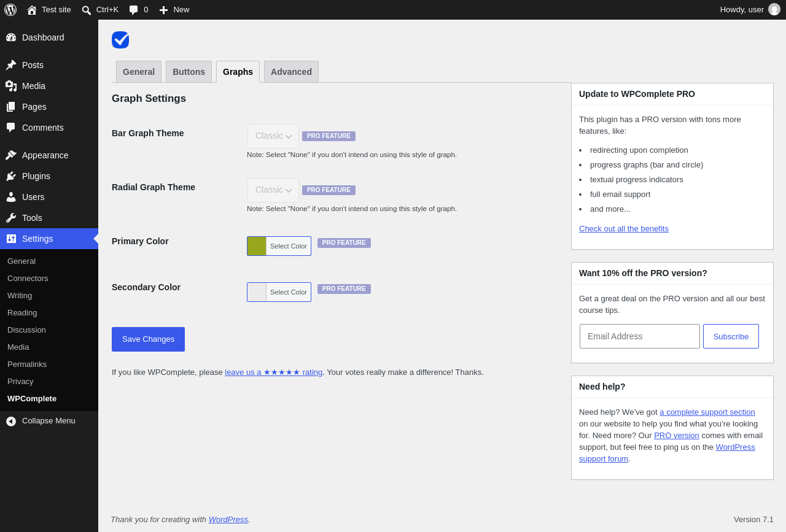Switch to the Buttons tab
This screenshot has height=532, width=786.
coord(189,72)
